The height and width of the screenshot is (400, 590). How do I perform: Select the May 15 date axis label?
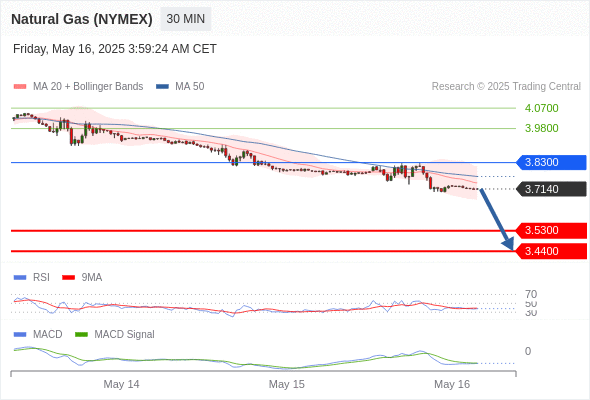287,384
